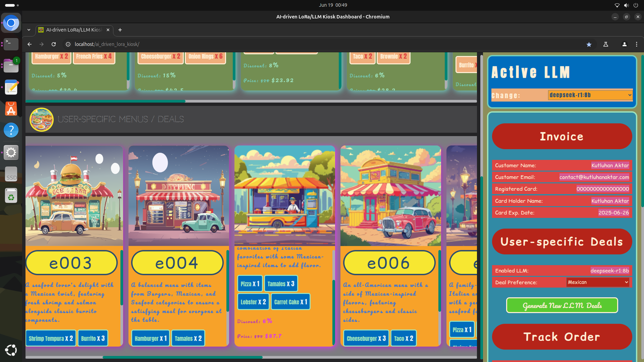Image resolution: width=644 pixels, height=362 pixels.
Task: Click the Taco X 2 tag in e006 deal
Action: tap(404, 339)
